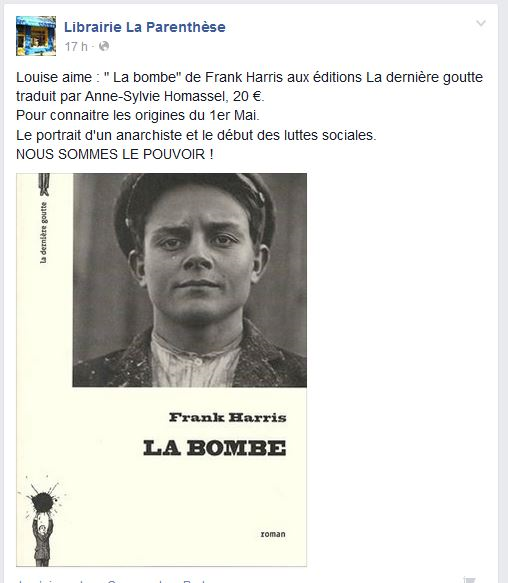Click the hanging legs figure atop cover
Viewport: 508px width, 583px height.
44,184
